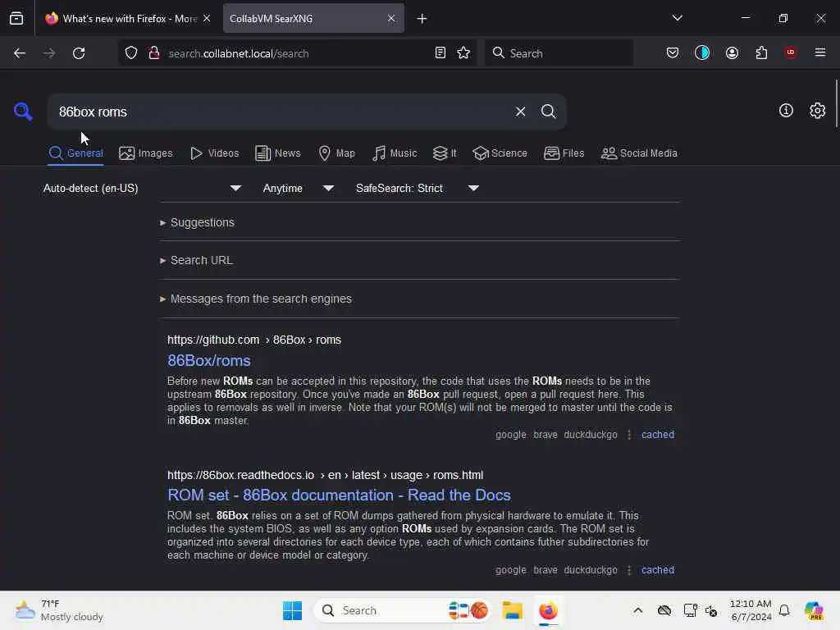Expand the Search URL section
The image size is (840, 630).
point(197,260)
